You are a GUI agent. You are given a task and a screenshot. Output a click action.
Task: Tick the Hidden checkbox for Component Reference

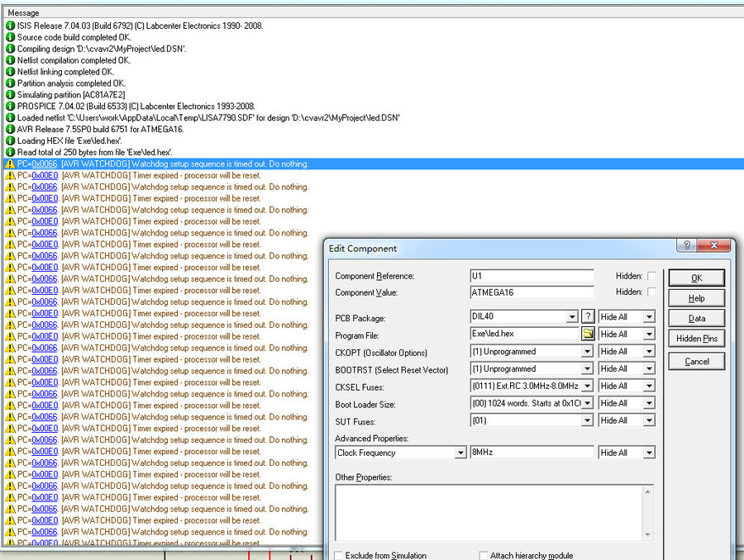[651, 276]
